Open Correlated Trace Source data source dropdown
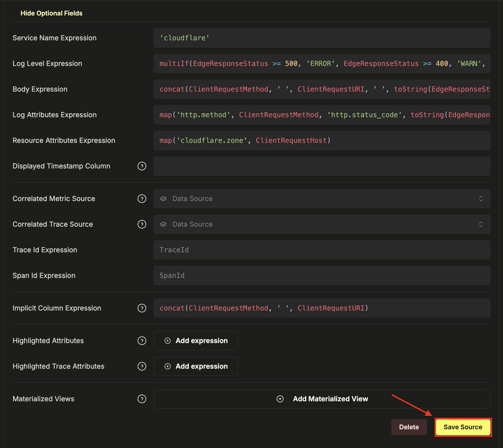The height and width of the screenshot is (448, 503). (x=322, y=224)
